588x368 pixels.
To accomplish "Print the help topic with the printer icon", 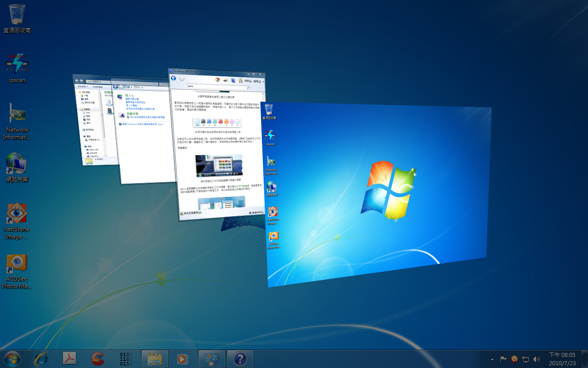I will pos(226,80).
